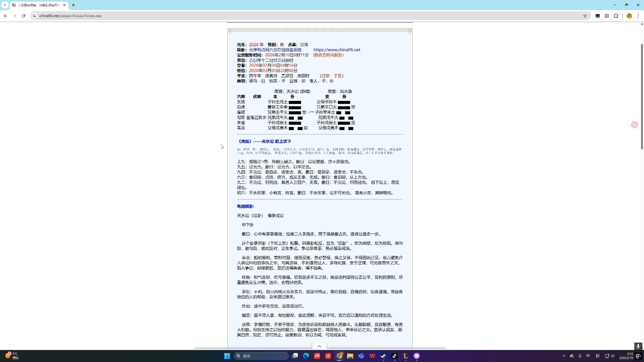Expand the system tray hidden icons chevron

tap(564, 356)
